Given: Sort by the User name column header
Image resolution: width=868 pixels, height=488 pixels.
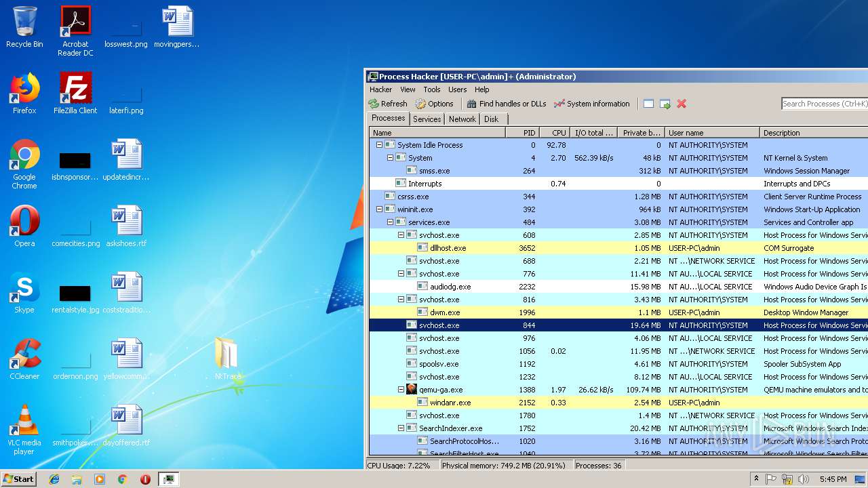Looking at the screenshot, I should pos(712,133).
